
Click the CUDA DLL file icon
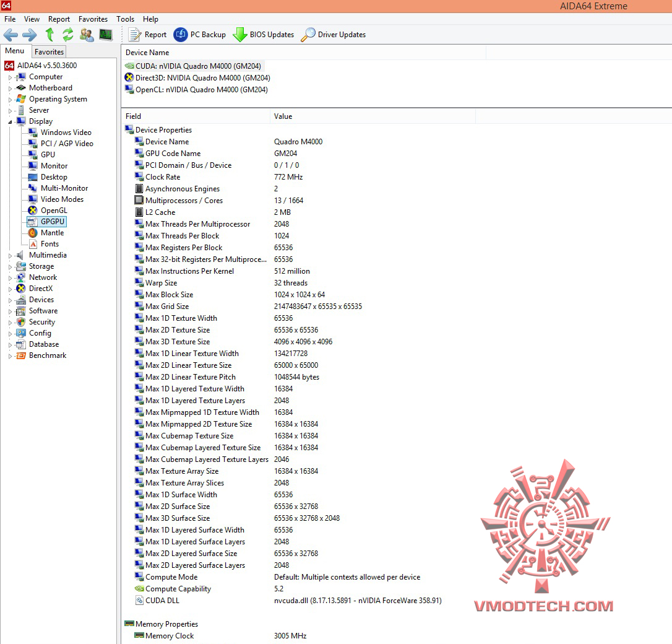coord(139,601)
